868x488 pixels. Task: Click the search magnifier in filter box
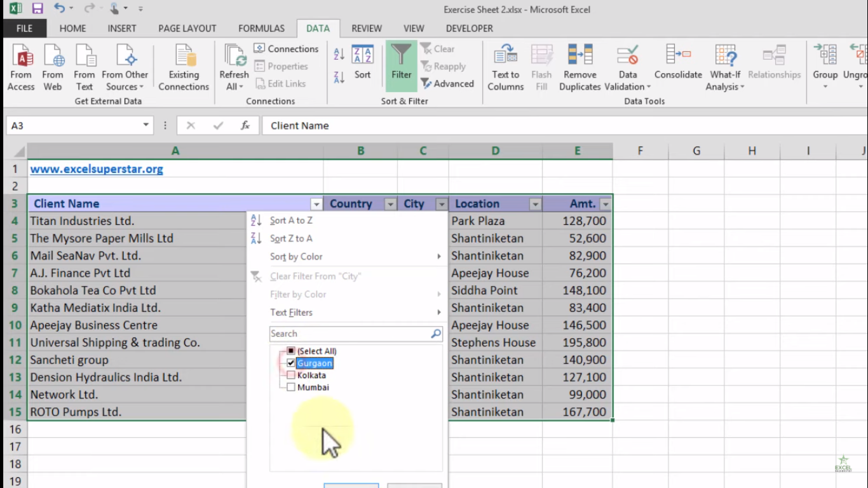(436, 334)
